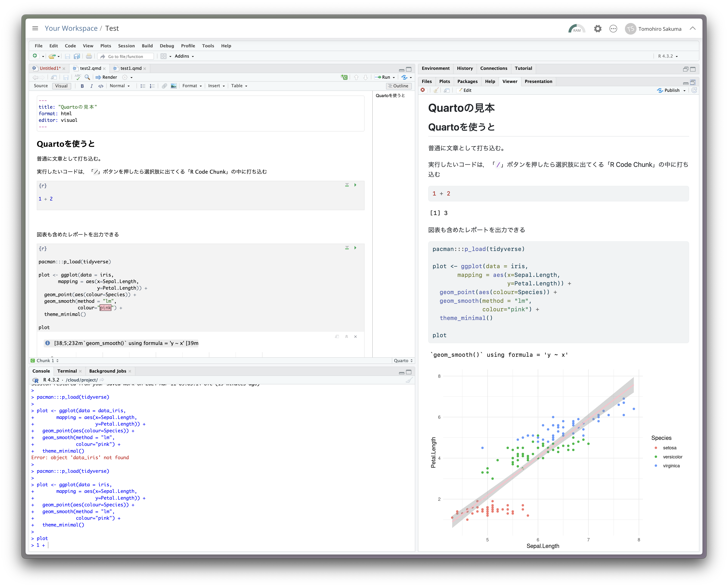Expand the Format dropdown menu
728x587 pixels.
click(x=192, y=86)
